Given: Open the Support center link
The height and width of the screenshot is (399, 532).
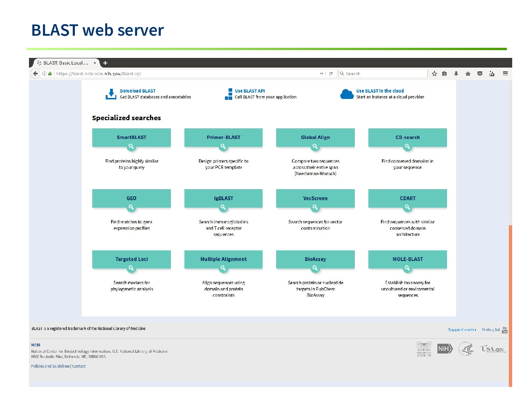Looking at the screenshot, I should coord(462,330).
